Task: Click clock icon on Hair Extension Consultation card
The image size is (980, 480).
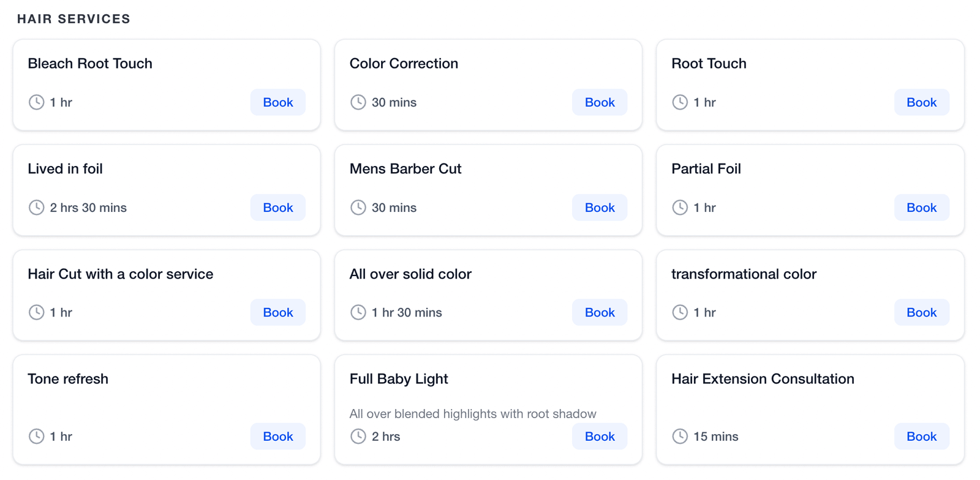Action: tap(680, 437)
